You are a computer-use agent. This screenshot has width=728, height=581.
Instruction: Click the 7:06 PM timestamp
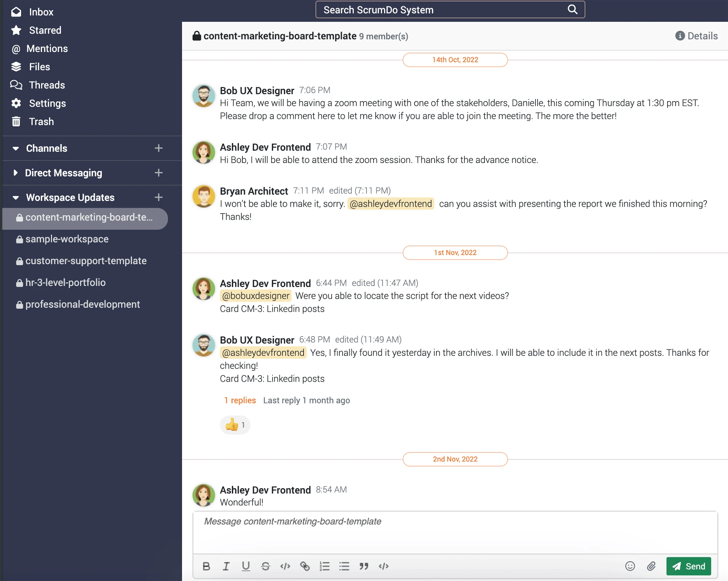coord(315,90)
